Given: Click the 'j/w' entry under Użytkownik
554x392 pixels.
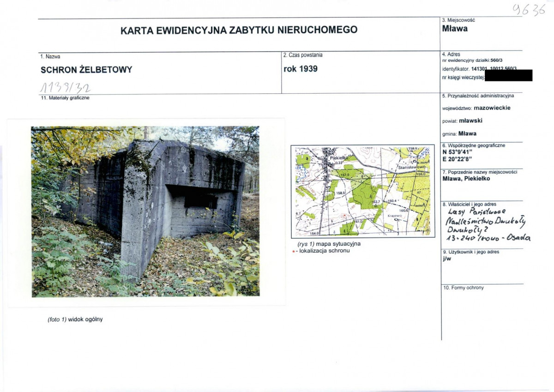Looking at the screenshot, I should (446, 259).
